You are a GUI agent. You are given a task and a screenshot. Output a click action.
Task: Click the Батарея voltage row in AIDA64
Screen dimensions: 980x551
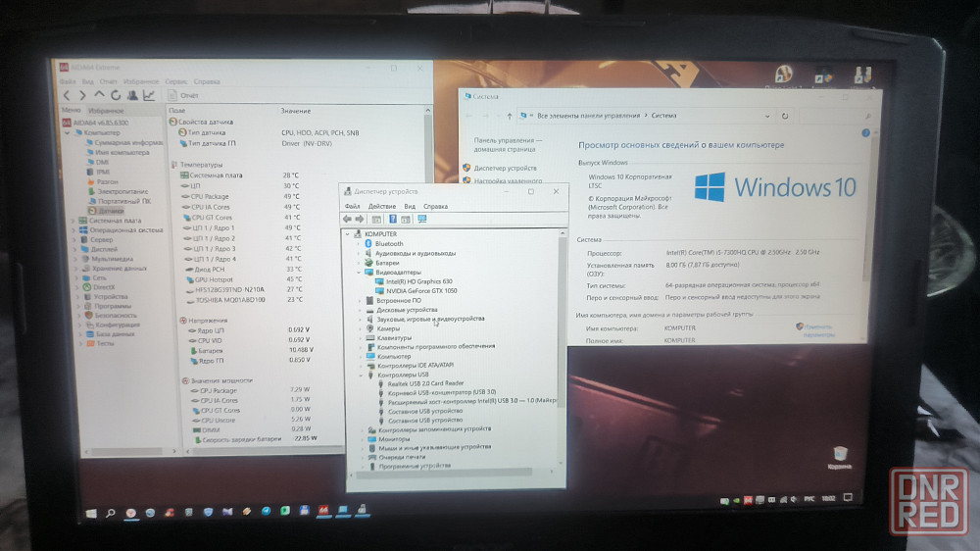coord(252,350)
